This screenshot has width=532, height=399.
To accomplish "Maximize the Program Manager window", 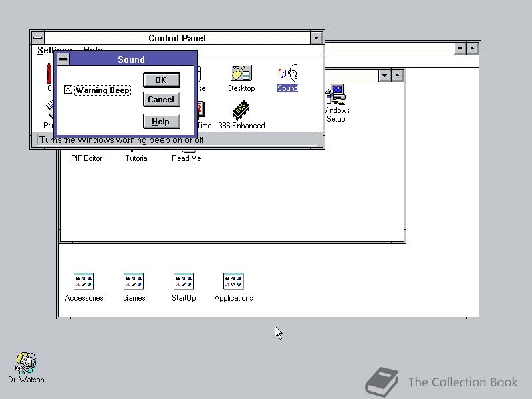I will 472,48.
